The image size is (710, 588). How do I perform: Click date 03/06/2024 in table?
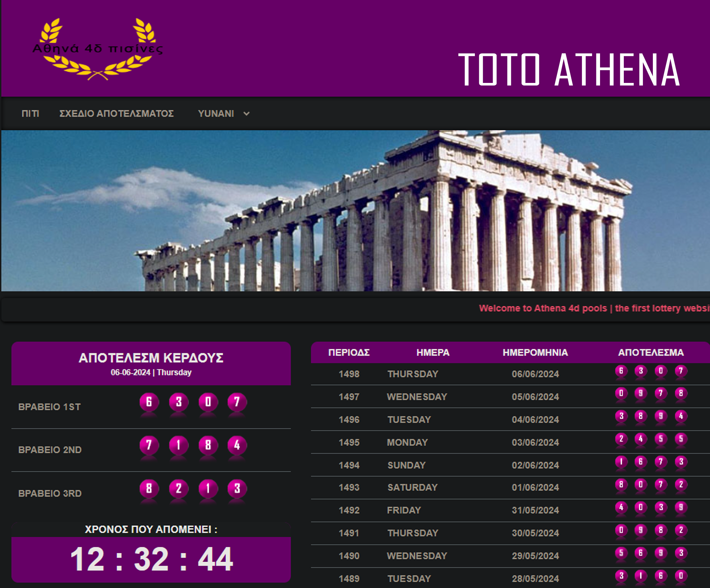[x=535, y=442]
